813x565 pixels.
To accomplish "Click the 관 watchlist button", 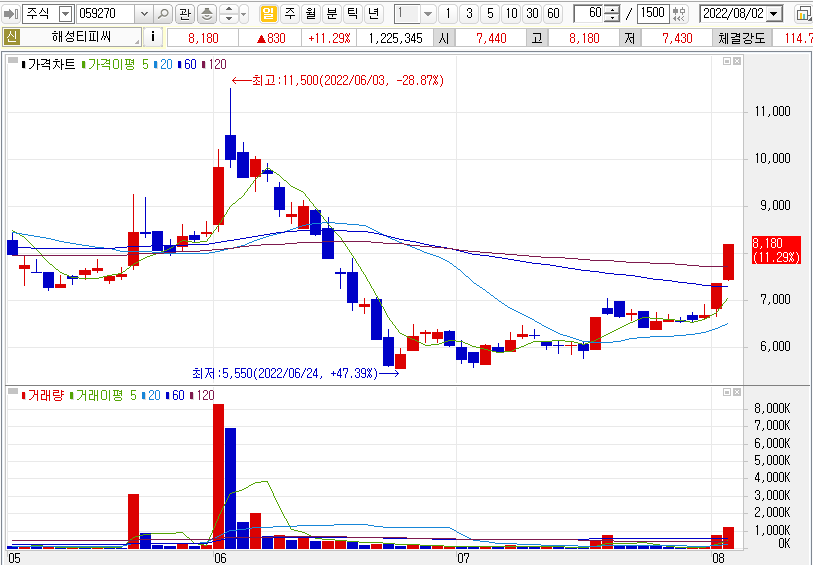I will pyautogui.click(x=185, y=13).
